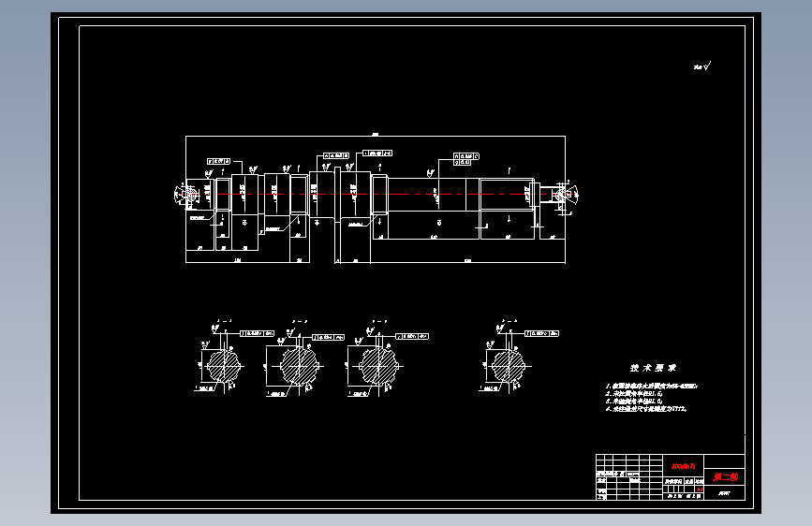Select the fourth numbered technical requirement line

(646, 408)
